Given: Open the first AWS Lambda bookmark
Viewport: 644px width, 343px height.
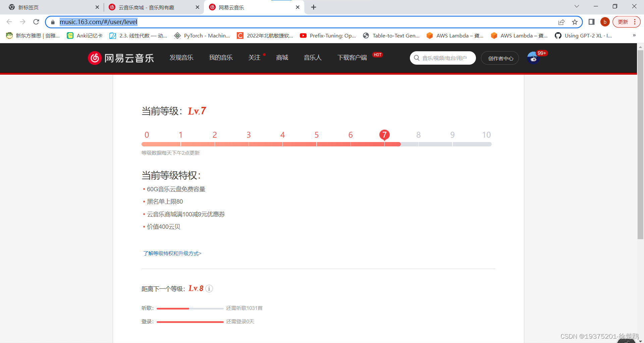Looking at the screenshot, I should pyautogui.click(x=455, y=36).
